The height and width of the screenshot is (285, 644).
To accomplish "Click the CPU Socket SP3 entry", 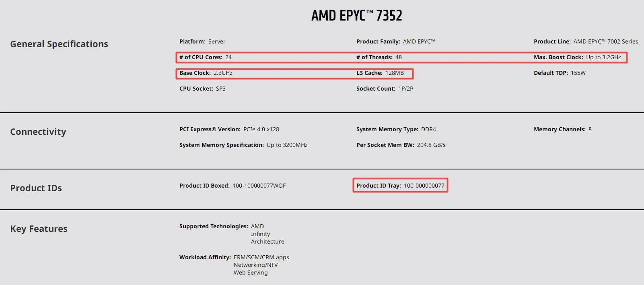I will [x=202, y=89].
